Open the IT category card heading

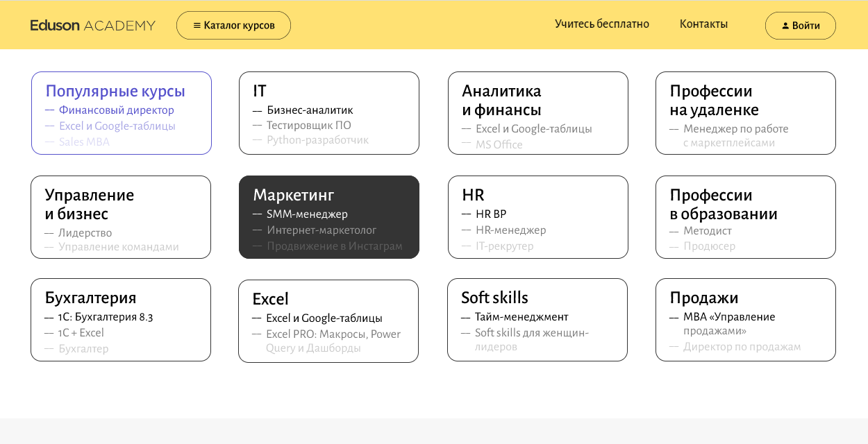pyautogui.click(x=260, y=91)
